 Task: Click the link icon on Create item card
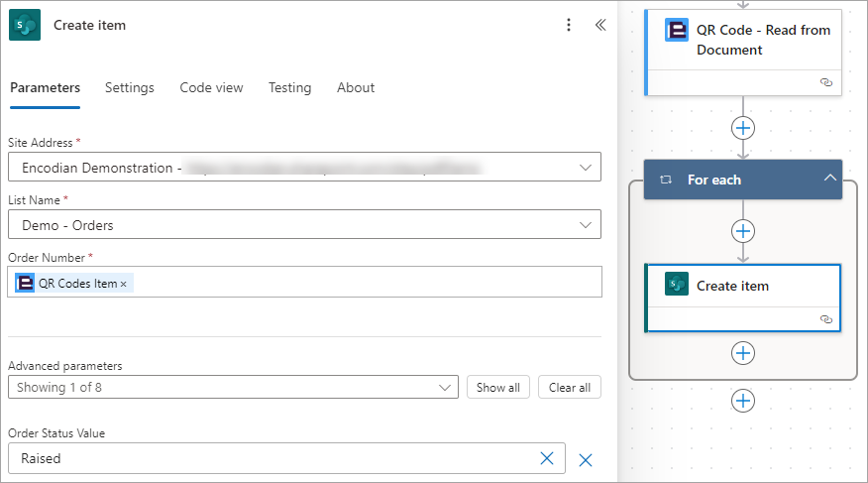click(826, 319)
